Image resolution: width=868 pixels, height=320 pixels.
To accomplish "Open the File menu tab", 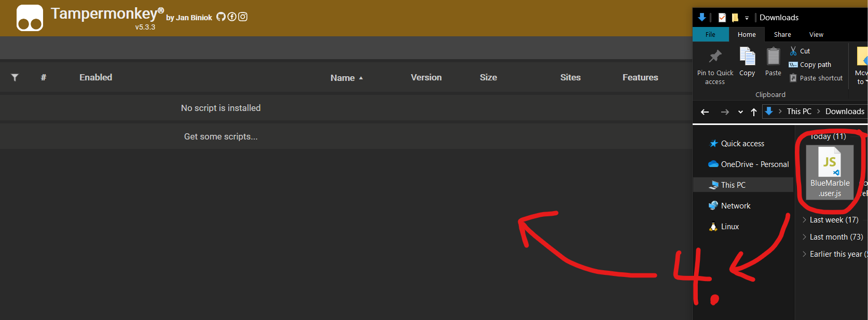I will [x=710, y=35].
